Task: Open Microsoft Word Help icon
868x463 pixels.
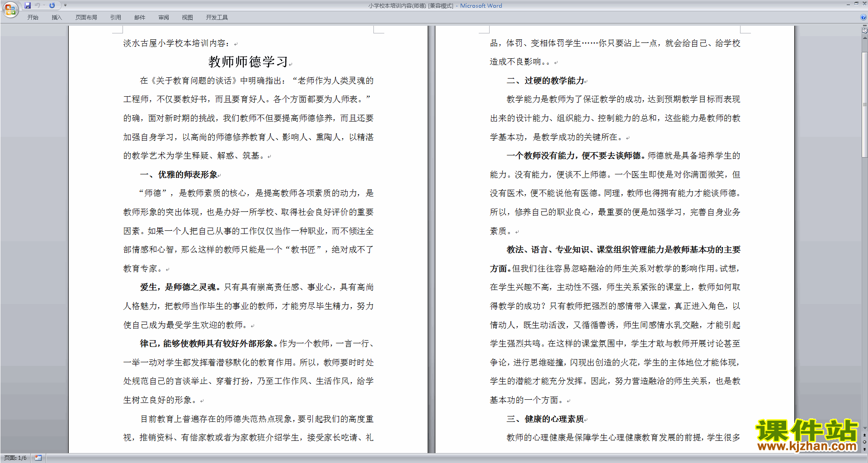Action: pos(863,17)
